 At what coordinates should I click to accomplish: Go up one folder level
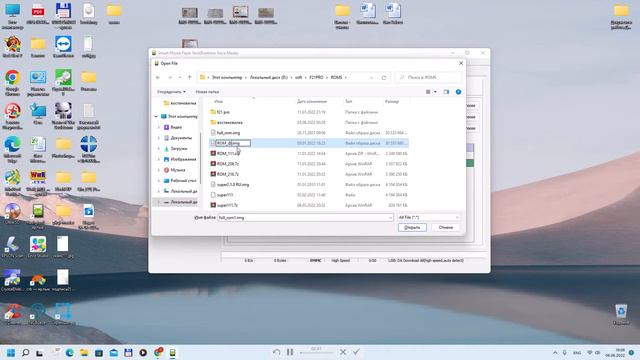click(x=189, y=77)
